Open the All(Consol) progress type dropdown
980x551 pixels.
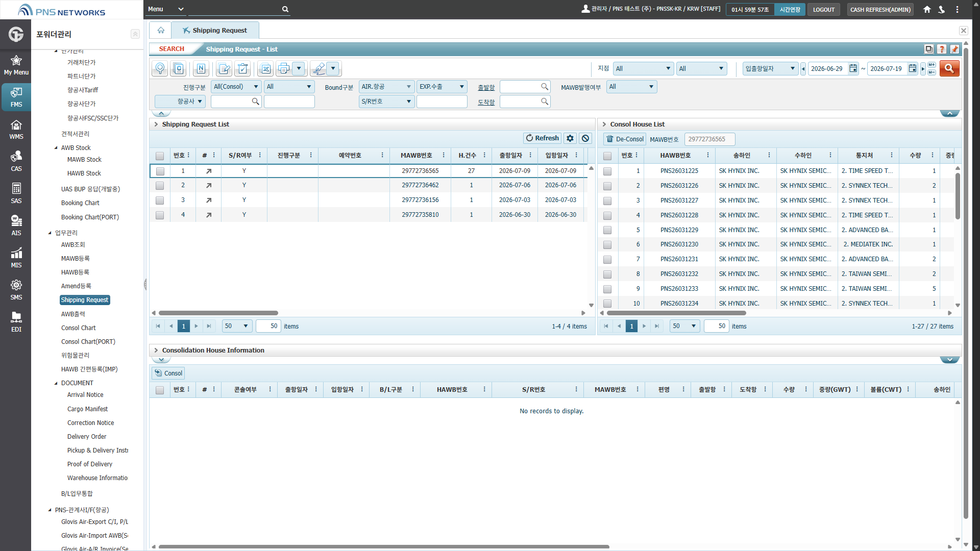(236, 87)
